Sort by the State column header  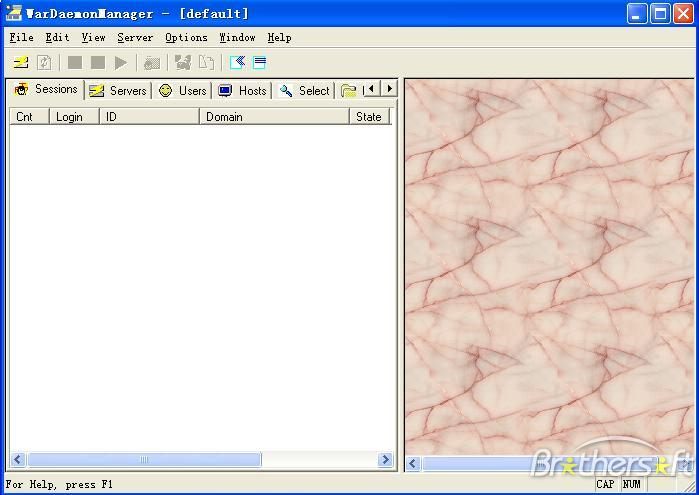[370, 117]
